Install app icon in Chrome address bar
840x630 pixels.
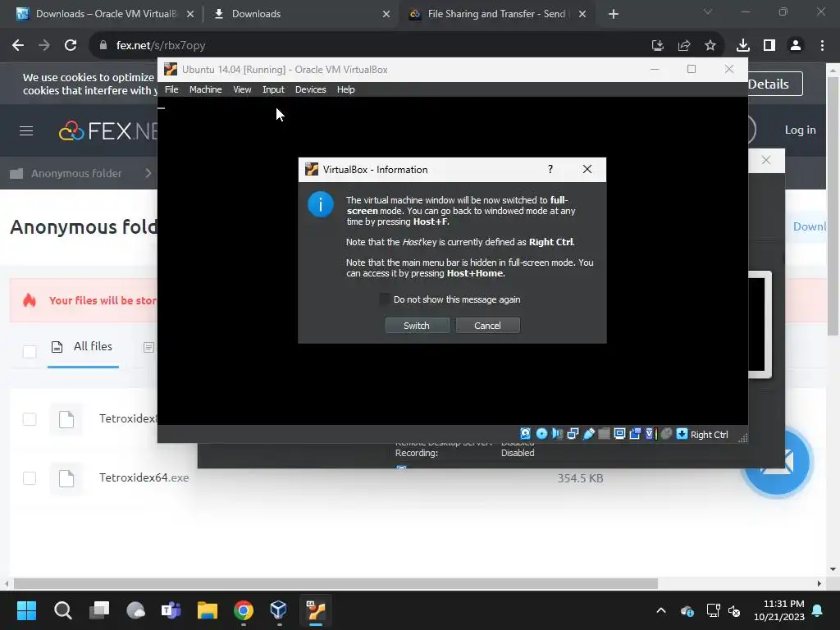pos(657,46)
